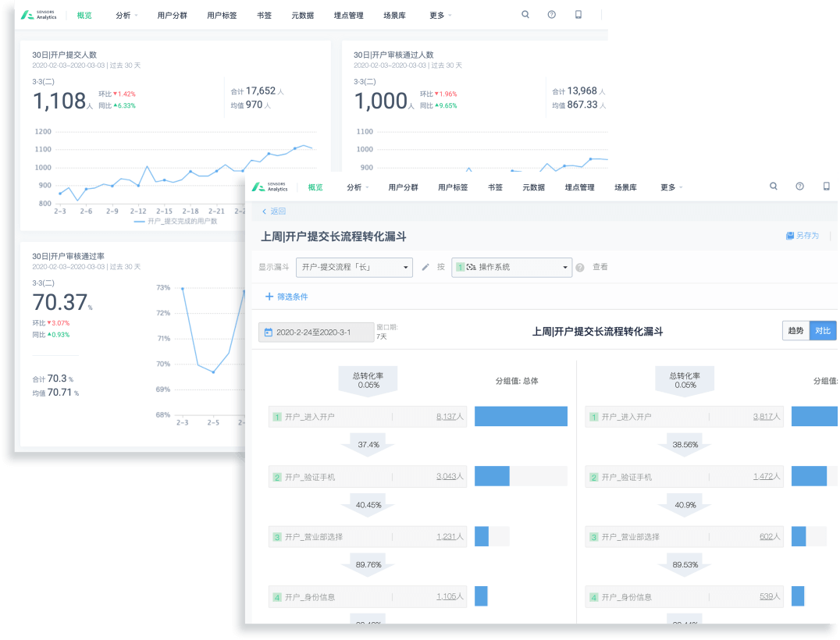Viewport: 840px width, 640px height.
Task: Click the 返回 back link
Action: [274, 212]
